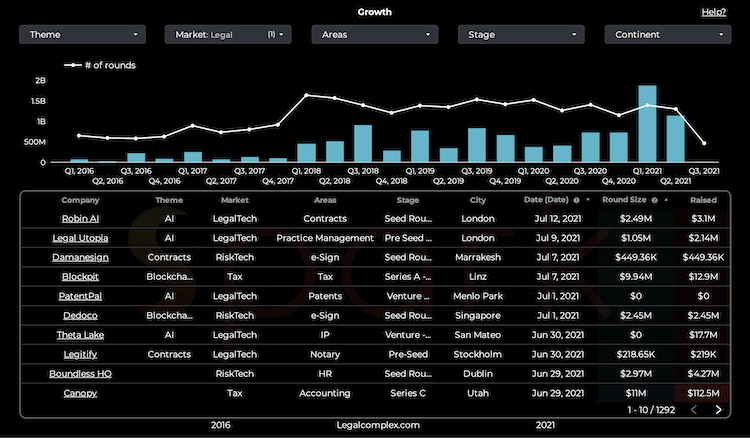
Task: Expand the Continent filter dropdown
Action: (x=668, y=34)
